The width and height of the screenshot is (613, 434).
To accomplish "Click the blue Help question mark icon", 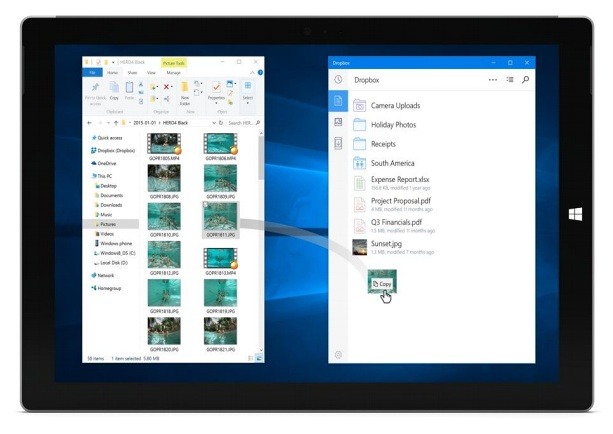I will click(x=260, y=72).
